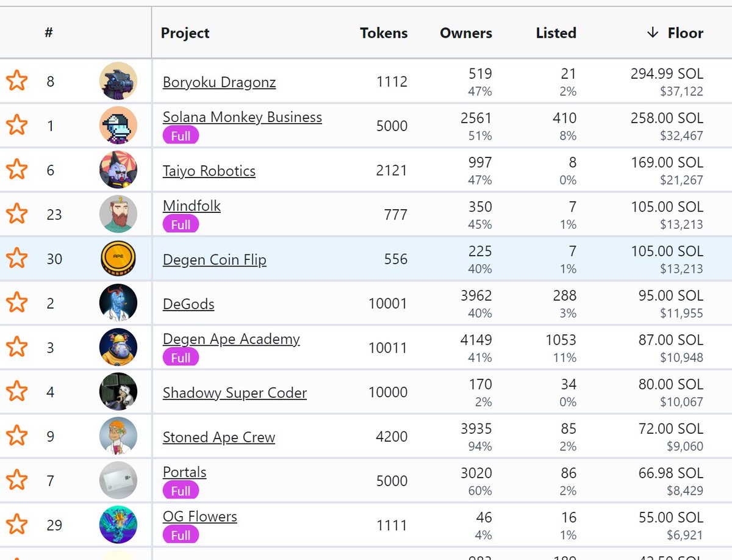Click the $37,122 dollar floor value

point(681,92)
